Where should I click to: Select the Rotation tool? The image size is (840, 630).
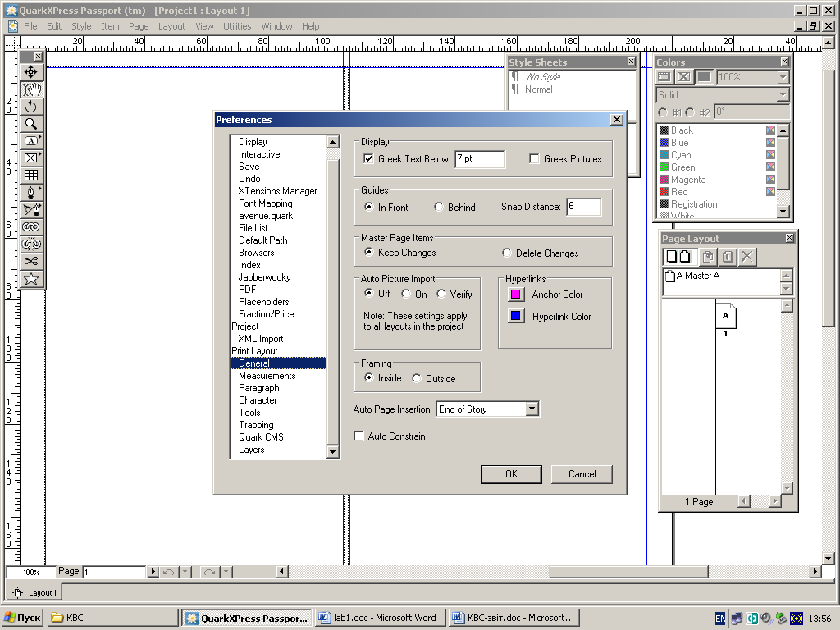pos(31,107)
